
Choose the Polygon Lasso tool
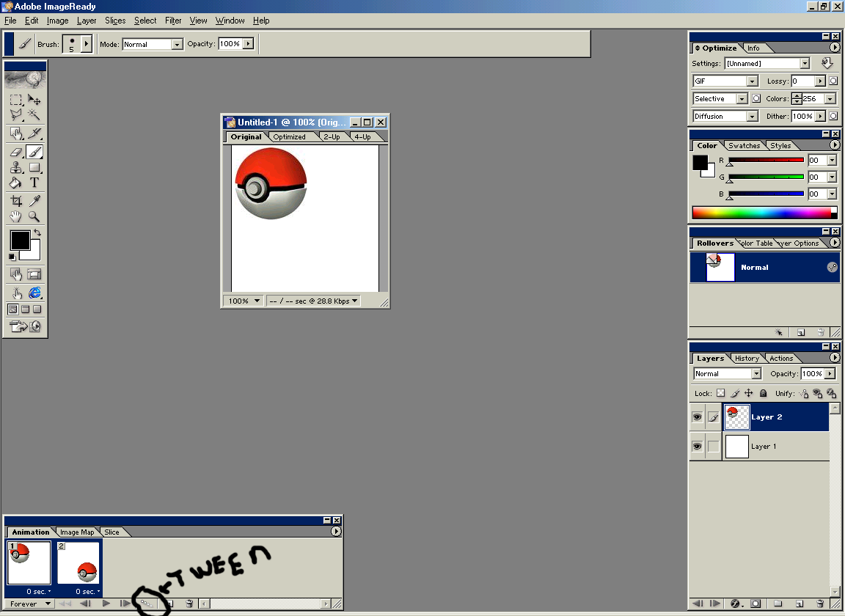click(x=16, y=114)
